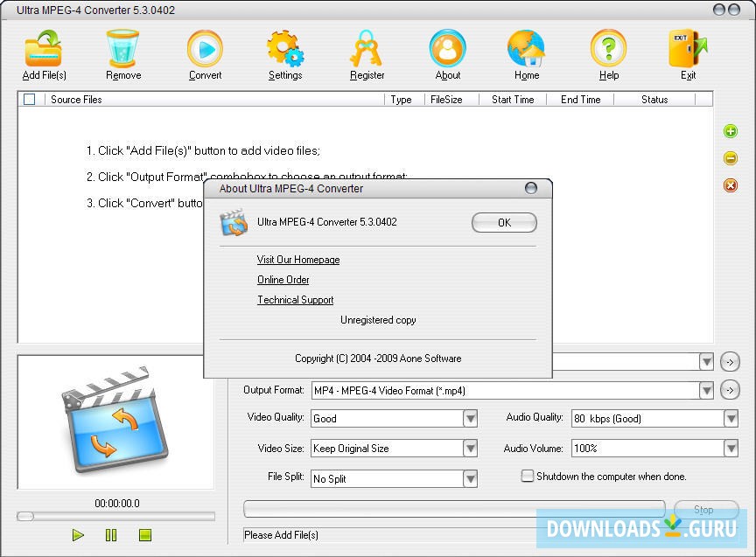This screenshot has width=756, height=557.
Task: Expand the Video Quality combo box
Action: pos(470,418)
